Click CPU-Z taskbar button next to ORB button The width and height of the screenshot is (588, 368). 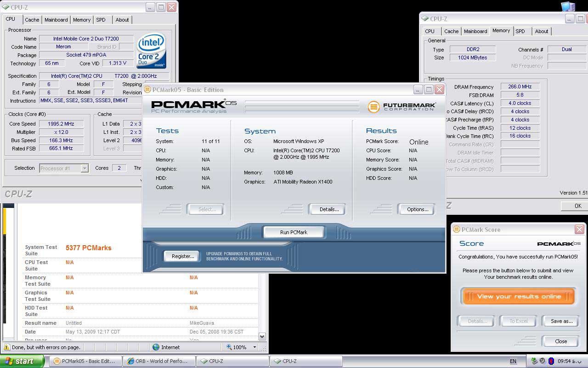tap(232, 361)
